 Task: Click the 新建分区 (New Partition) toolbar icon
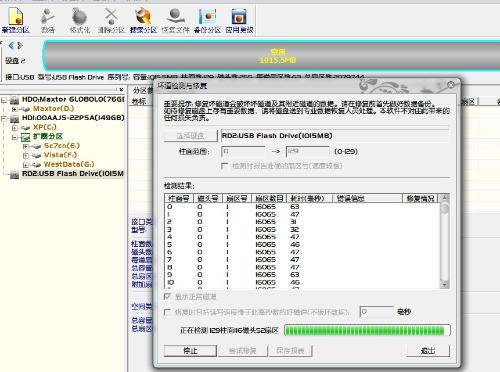[15, 20]
